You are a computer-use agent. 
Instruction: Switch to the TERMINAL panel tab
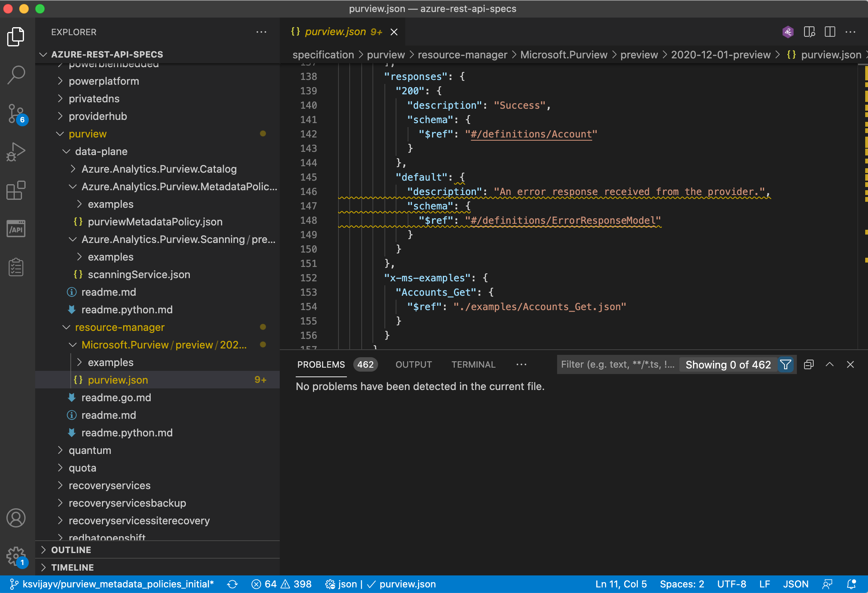pos(473,364)
